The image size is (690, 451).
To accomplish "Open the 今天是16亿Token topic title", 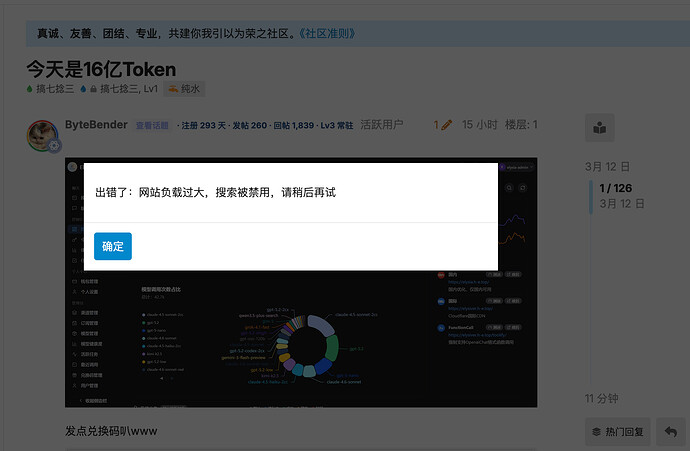I will (101, 69).
